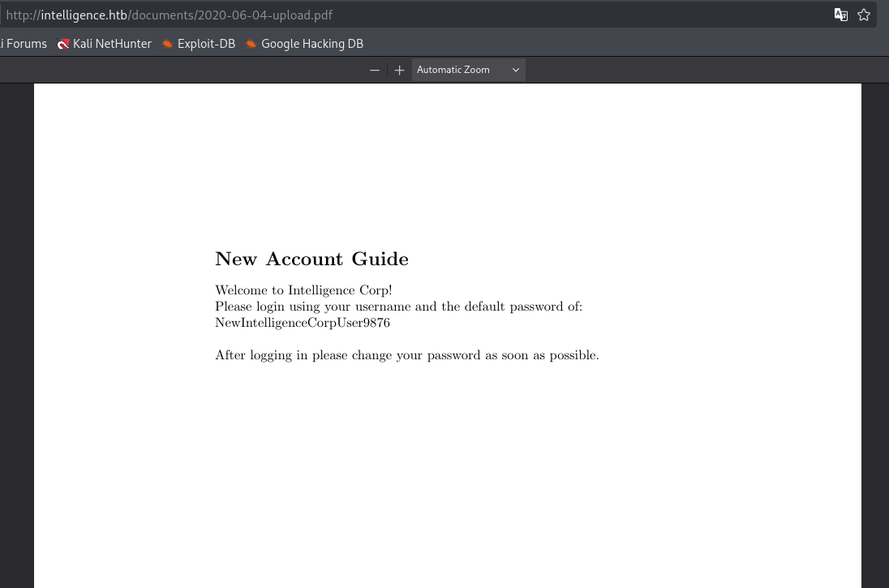889x588 pixels.
Task: Click the Kali NetHunter bookmark favicon
Action: point(63,45)
